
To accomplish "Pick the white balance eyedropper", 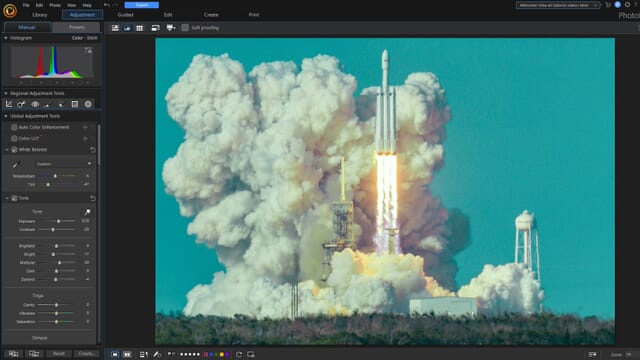I will (16, 164).
